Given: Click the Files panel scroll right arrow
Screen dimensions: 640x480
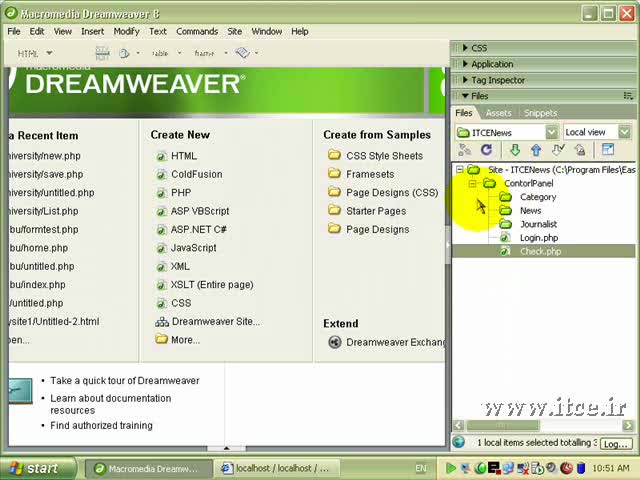Looking at the screenshot, I should [629, 425].
